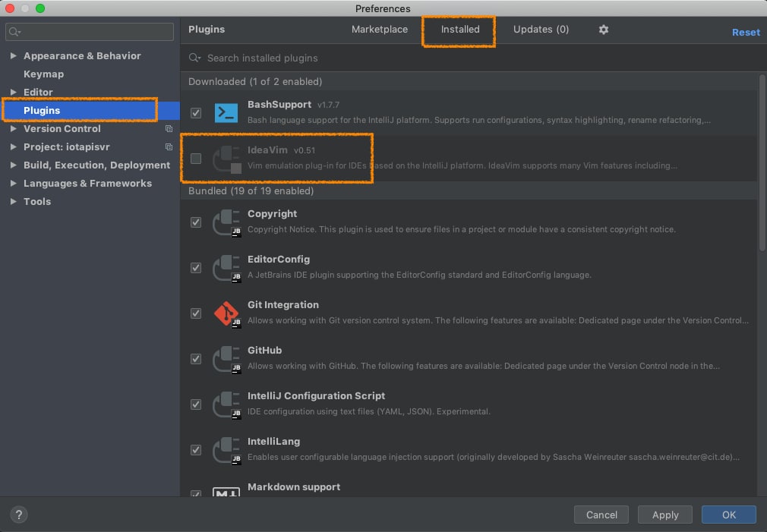This screenshot has height=532, width=767.
Task: Focus the settings search box
Action: pos(90,32)
